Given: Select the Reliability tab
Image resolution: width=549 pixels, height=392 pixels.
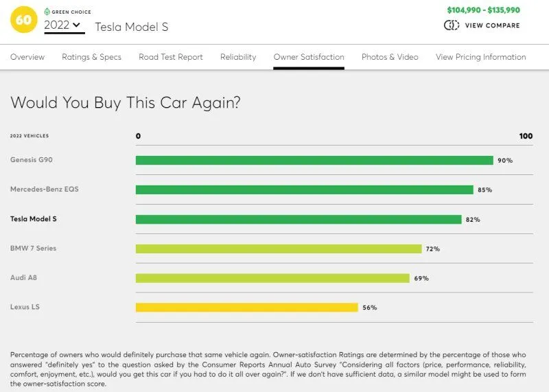Looking at the screenshot, I should click(238, 57).
